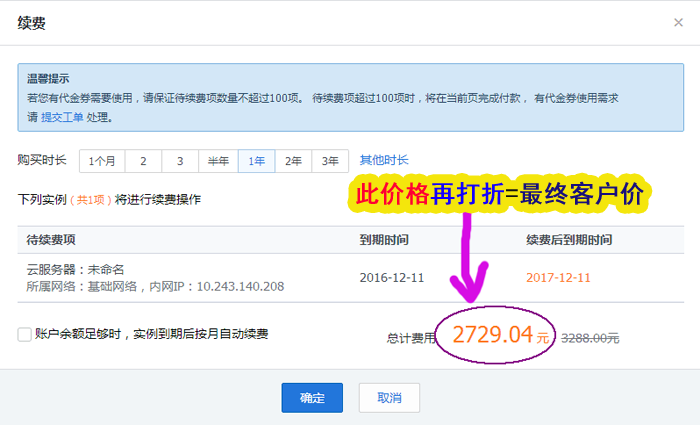700x425 pixels.
Task: Choose the 3 month duration option
Action: coord(179,160)
